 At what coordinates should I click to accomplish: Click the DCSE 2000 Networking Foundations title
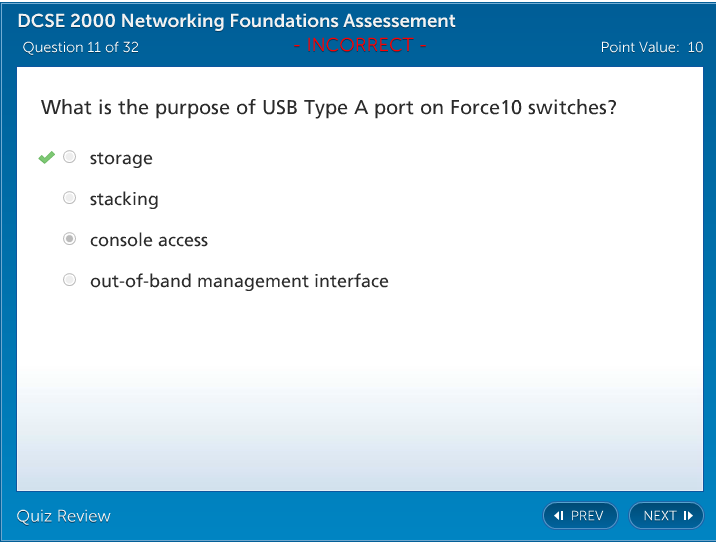pos(236,21)
